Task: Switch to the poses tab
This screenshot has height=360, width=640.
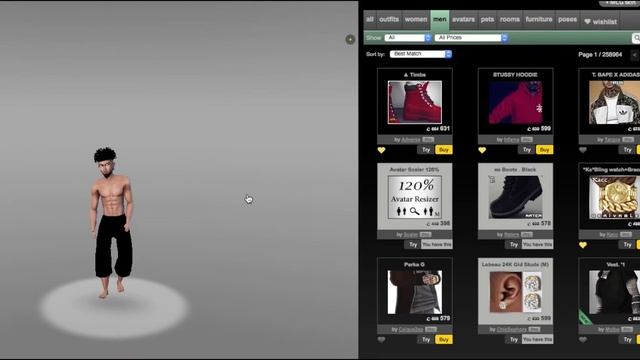Action: click(567, 20)
